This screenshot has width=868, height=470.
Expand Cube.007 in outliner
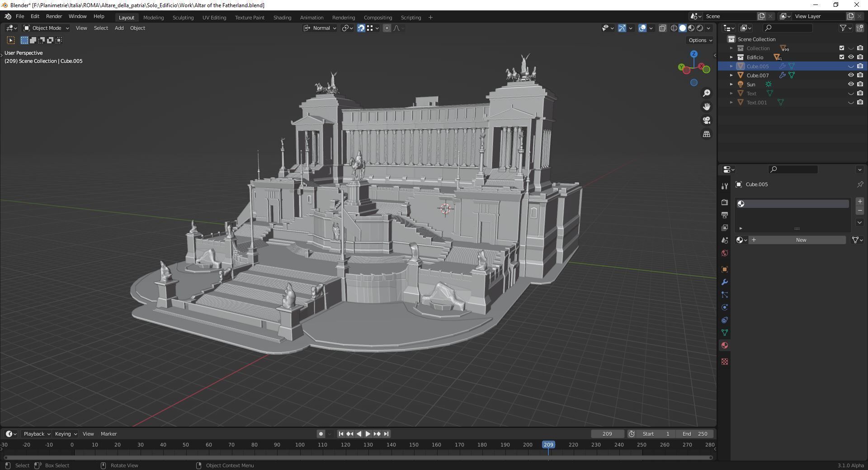[731, 75]
